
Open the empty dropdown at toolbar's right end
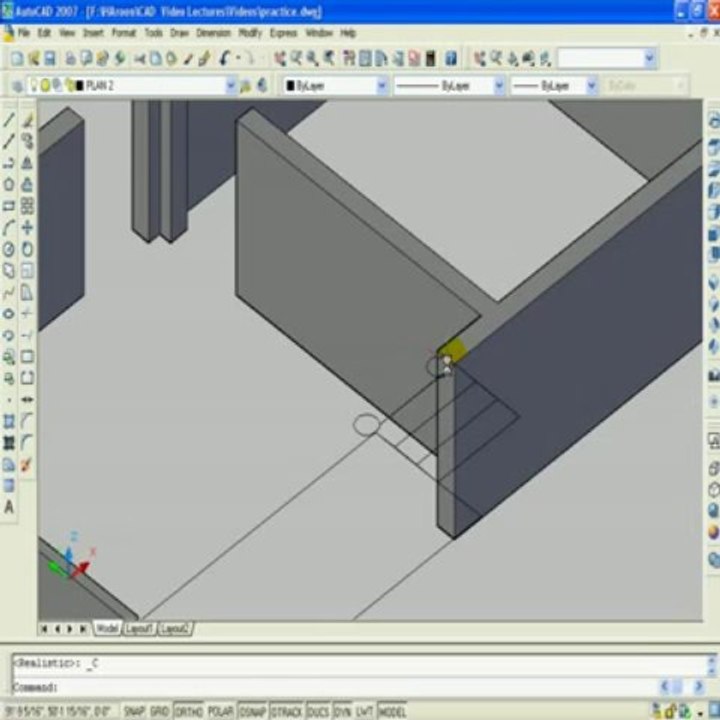(649, 58)
